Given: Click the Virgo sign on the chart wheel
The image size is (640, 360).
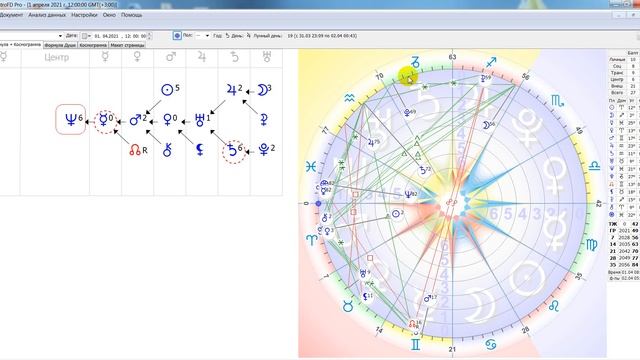Looking at the screenshot, I should [x=591, y=244].
